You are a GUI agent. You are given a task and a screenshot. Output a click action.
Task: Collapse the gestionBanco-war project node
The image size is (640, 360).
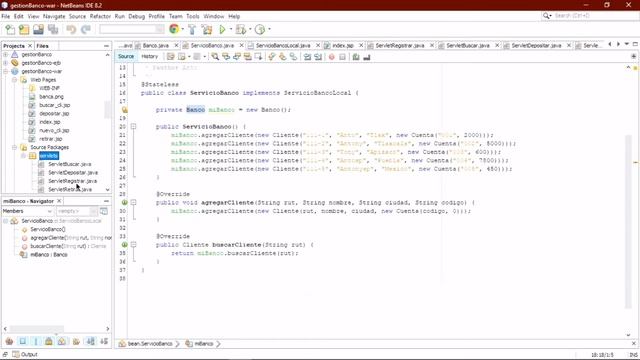coord(6,71)
